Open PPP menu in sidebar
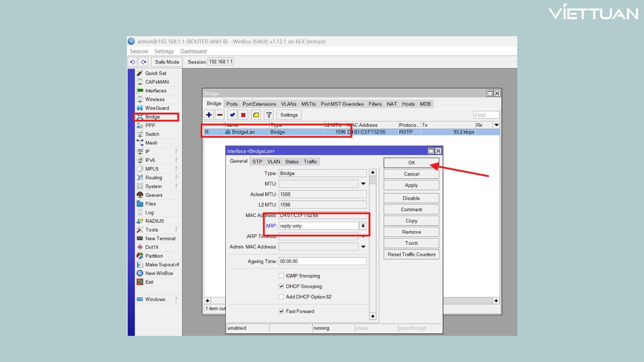644x362 pixels. click(150, 126)
